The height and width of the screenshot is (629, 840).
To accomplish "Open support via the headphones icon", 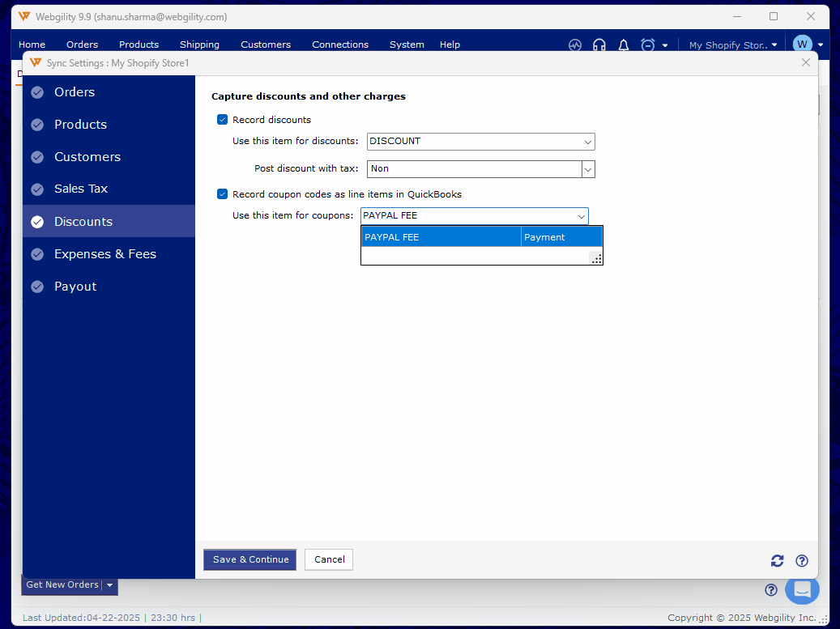I will (x=599, y=45).
